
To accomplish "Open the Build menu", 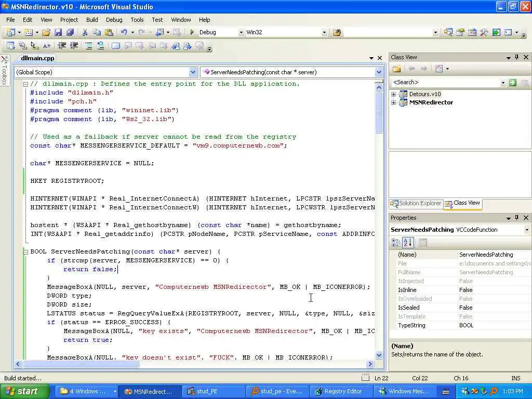I will pos(92,20).
